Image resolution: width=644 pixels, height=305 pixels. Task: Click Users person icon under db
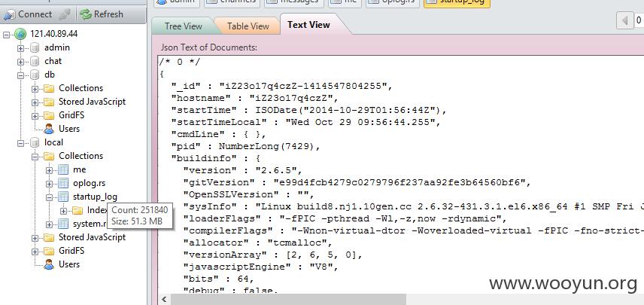(49, 129)
